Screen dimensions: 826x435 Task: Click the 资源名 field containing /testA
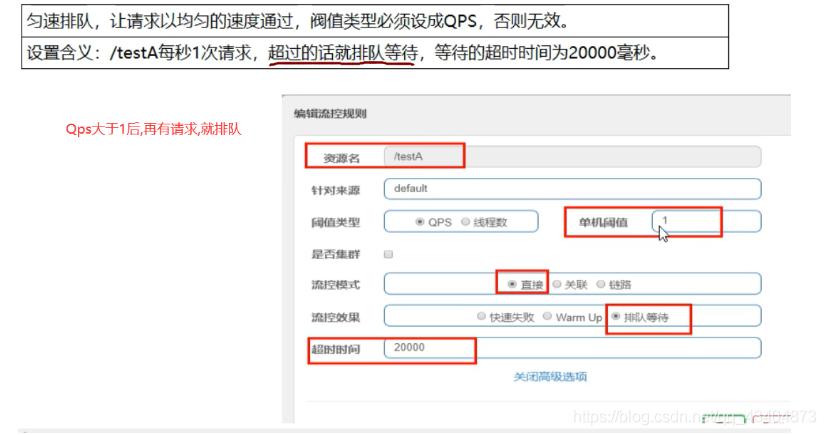[x=573, y=157]
